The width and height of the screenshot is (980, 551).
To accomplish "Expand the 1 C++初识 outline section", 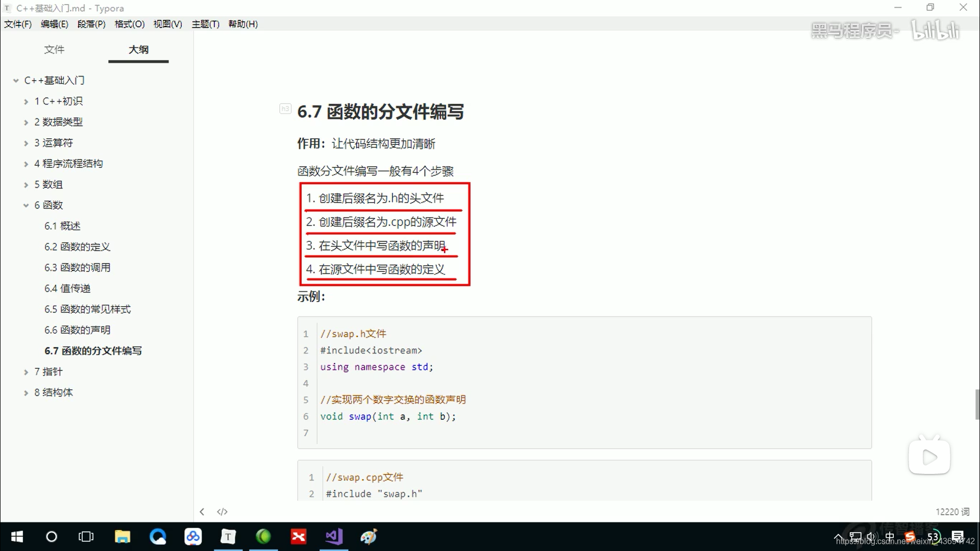I will point(26,102).
